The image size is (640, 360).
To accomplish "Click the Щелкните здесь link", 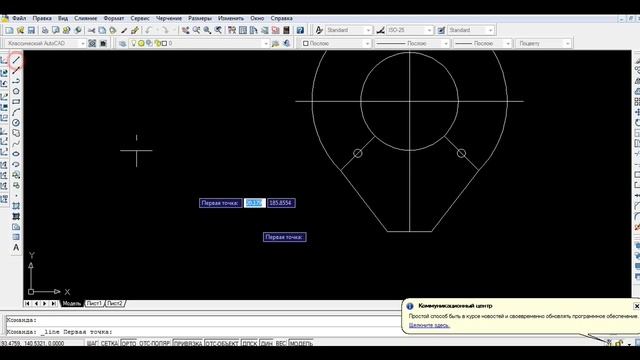I will click(429, 325).
